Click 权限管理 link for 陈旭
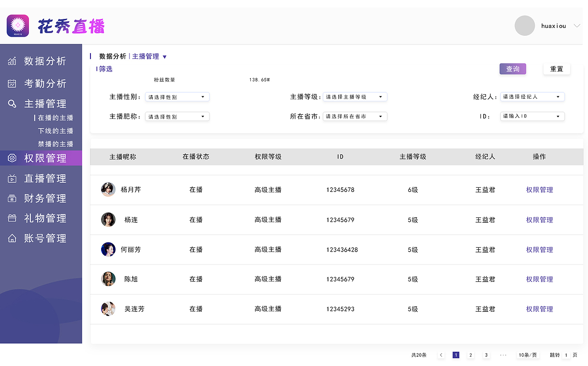 539,279
